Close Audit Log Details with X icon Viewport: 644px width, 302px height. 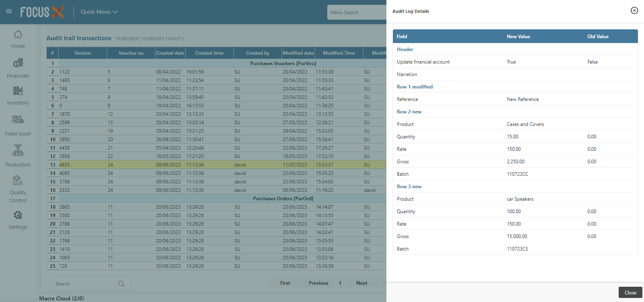pos(634,10)
